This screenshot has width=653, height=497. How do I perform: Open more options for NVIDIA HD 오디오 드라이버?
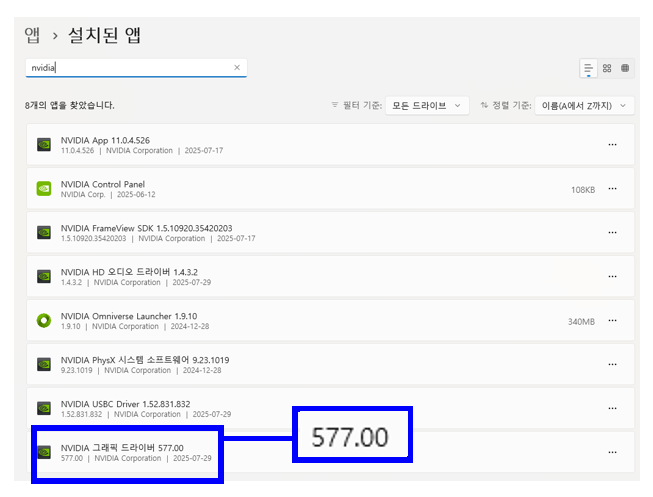click(x=612, y=276)
